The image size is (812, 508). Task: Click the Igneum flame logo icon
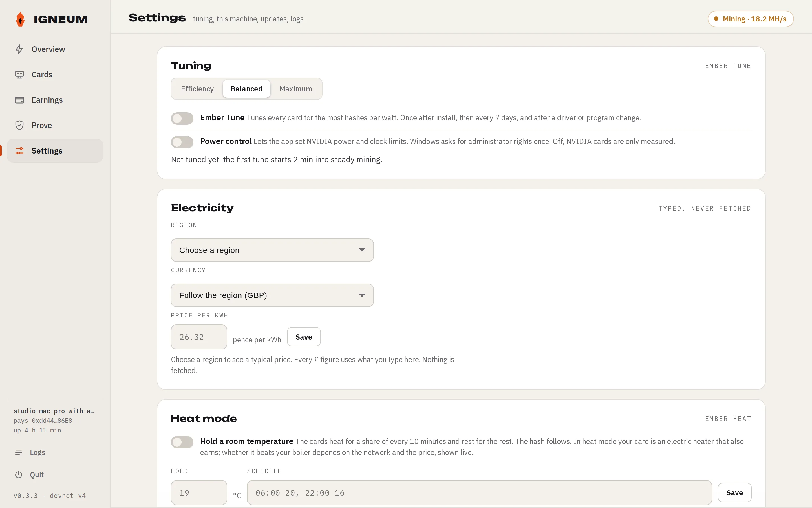pyautogui.click(x=20, y=19)
